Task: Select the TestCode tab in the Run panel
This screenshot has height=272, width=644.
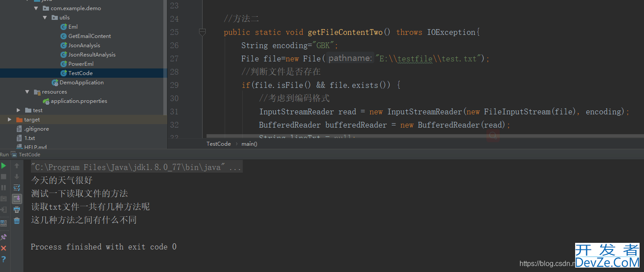Action: tap(29, 155)
